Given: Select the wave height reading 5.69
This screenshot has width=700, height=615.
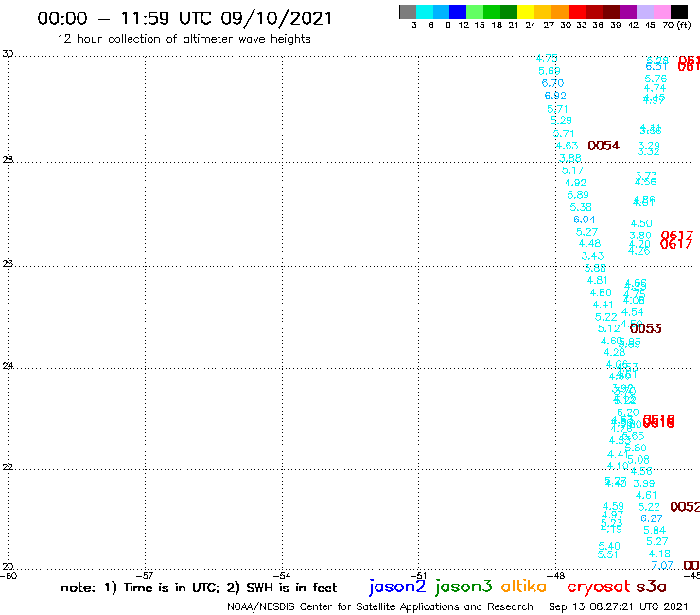Looking at the screenshot, I should coord(549,71).
